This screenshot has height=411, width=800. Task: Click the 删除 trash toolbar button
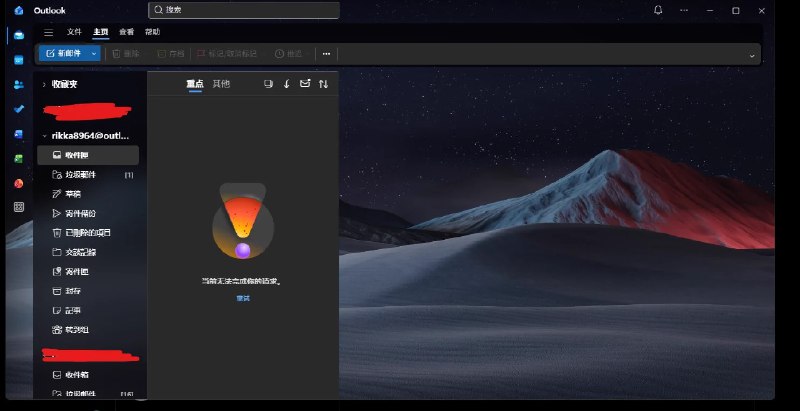(x=126, y=54)
